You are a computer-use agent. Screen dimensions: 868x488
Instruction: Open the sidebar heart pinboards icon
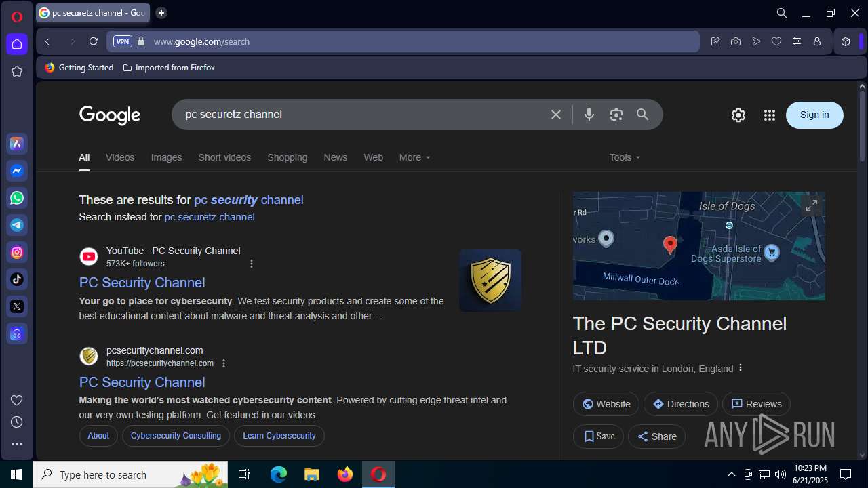coord(17,400)
